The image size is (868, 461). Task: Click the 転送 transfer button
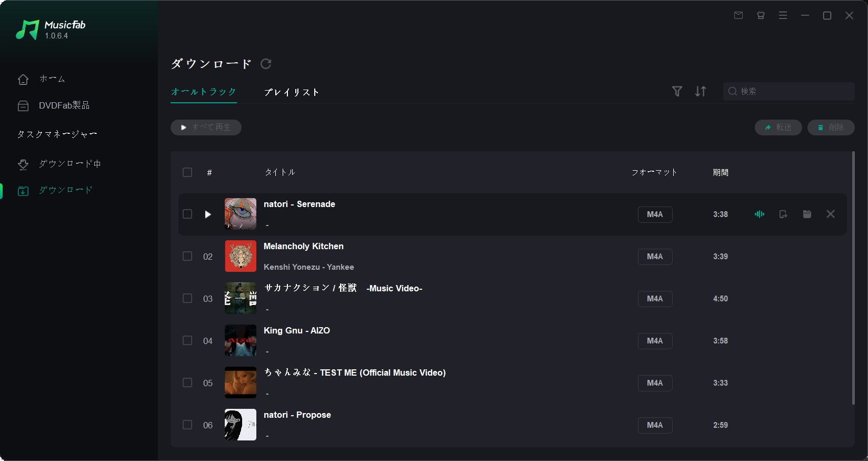pos(778,127)
